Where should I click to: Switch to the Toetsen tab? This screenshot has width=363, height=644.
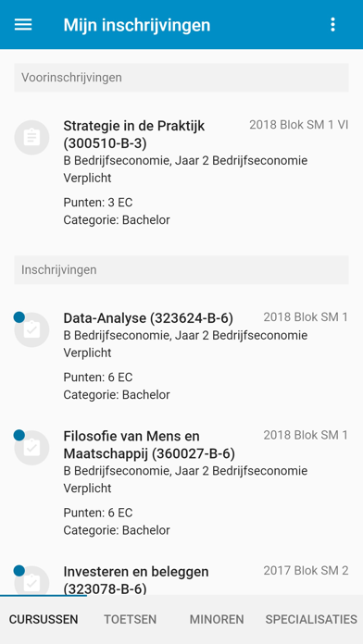click(x=130, y=619)
